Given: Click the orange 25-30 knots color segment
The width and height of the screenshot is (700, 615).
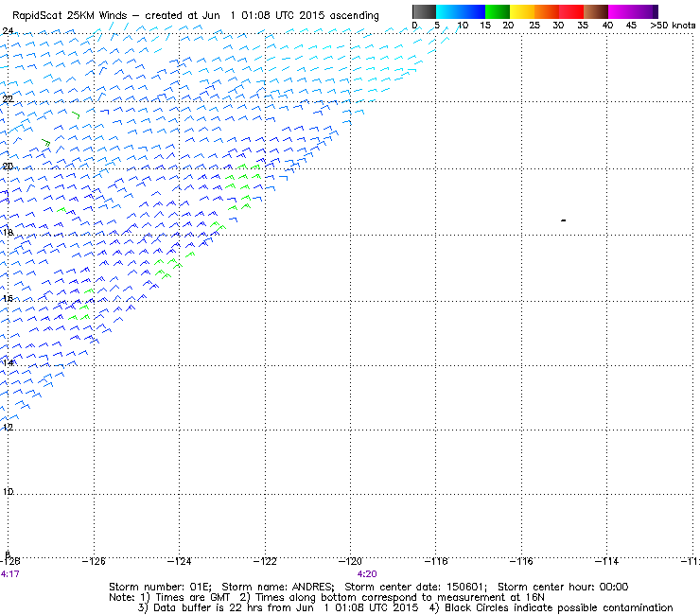Looking at the screenshot, I should click(547, 11).
